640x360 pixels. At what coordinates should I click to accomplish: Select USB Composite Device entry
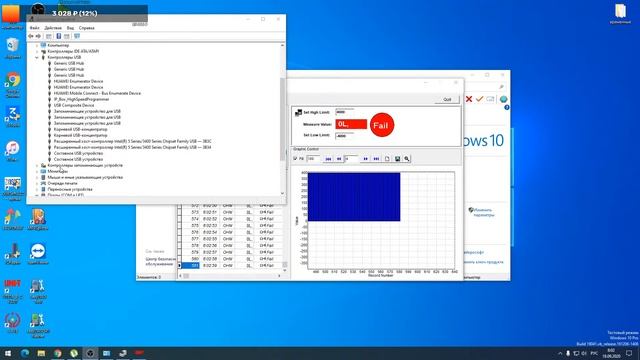point(74,105)
